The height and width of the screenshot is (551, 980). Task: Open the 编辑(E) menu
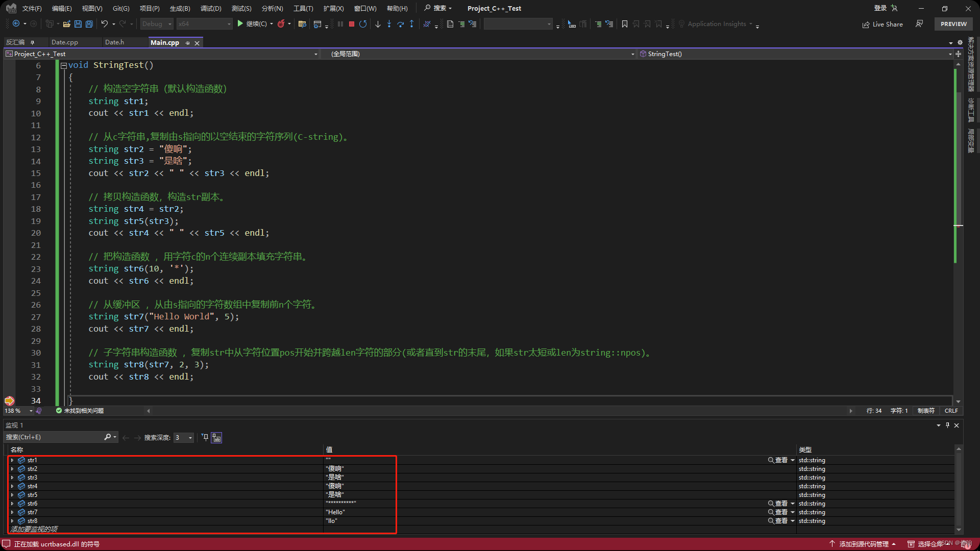(x=62, y=9)
